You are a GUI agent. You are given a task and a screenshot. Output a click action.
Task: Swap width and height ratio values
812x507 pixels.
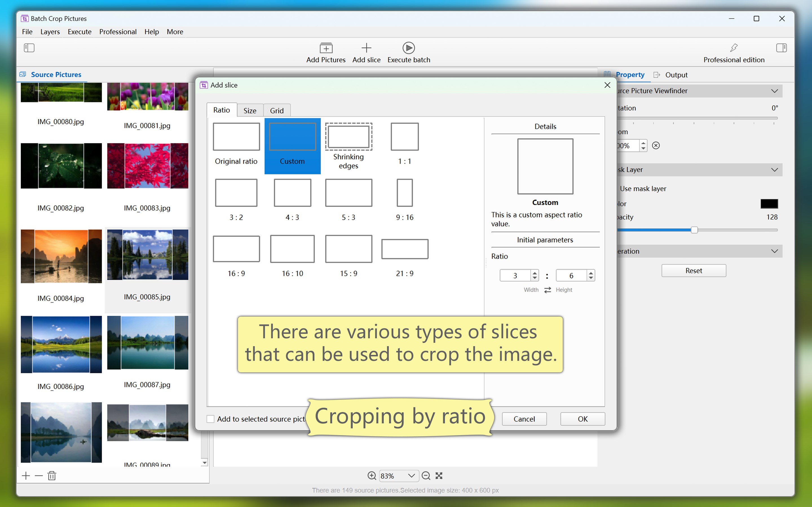pos(548,290)
